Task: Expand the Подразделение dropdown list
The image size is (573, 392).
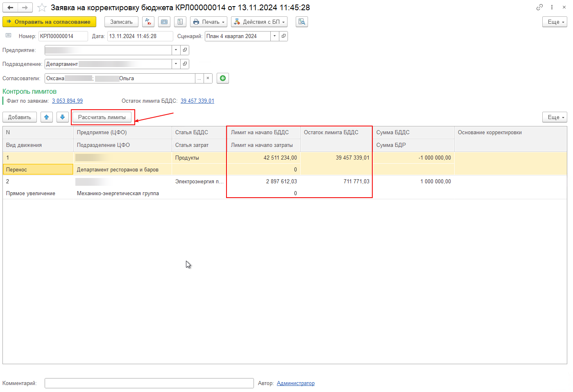Action: tap(176, 64)
